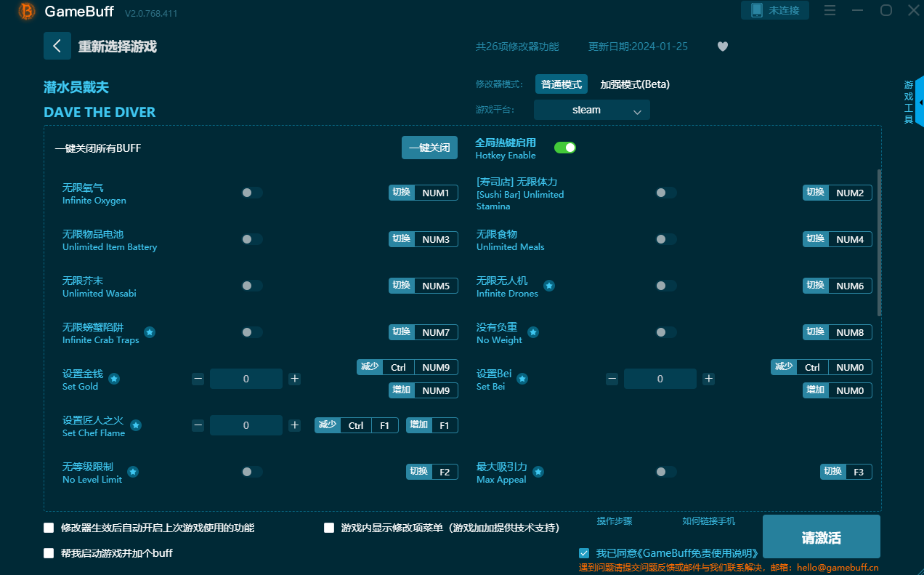Click Set Bei value input field

coord(660,379)
